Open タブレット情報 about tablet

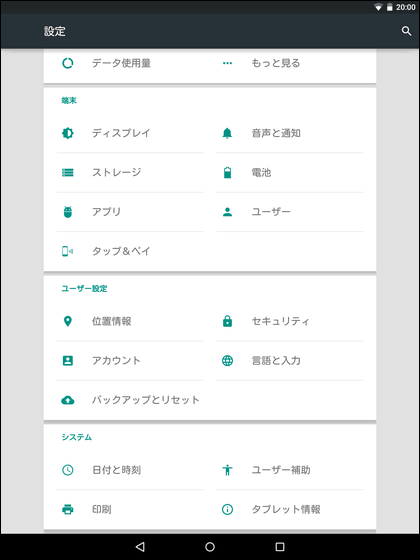click(290, 509)
